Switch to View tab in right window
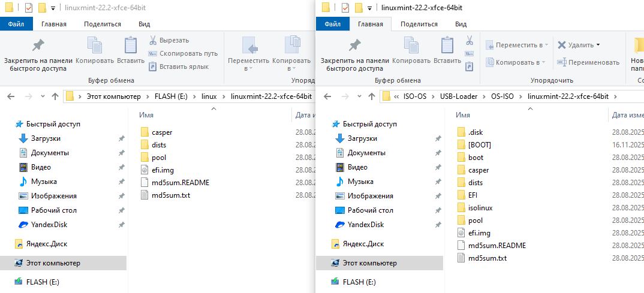Screen dimensions: 644x293 tap(461, 24)
